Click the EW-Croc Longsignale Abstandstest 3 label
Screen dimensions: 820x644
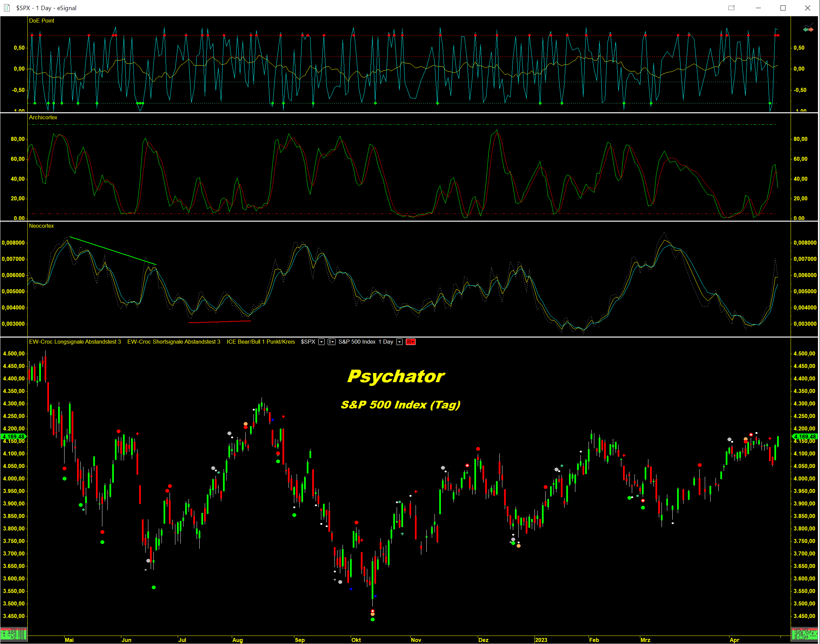(75, 342)
